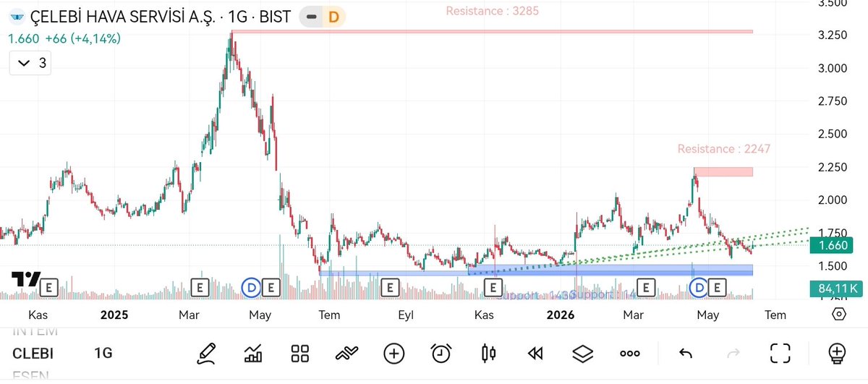Redo with the greyed forward arrow

pos(733,354)
